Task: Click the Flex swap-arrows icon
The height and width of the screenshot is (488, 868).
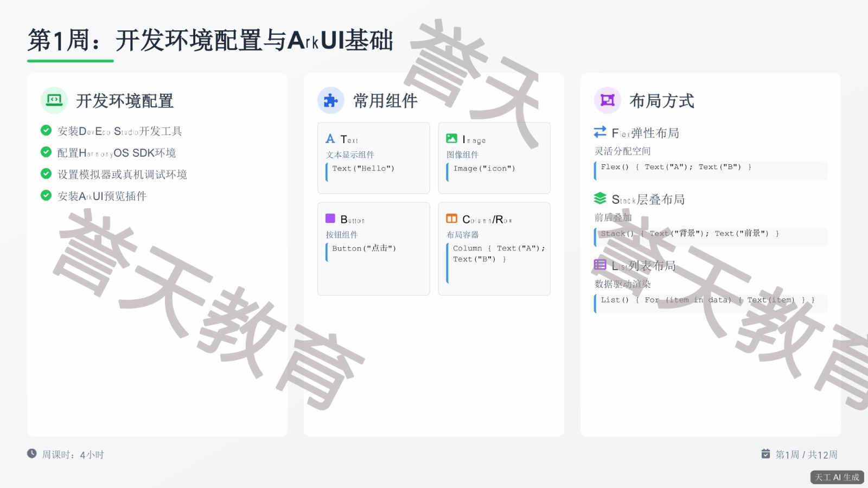Action: pyautogui.click(x=600, y=132)
